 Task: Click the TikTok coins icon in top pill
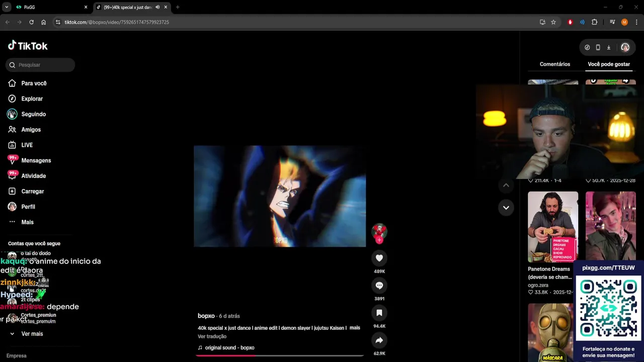coord(587,47)
